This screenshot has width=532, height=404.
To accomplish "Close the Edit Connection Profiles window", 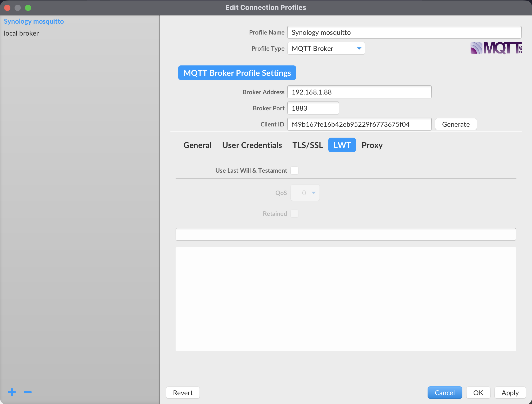I will [x=7, y=8].
